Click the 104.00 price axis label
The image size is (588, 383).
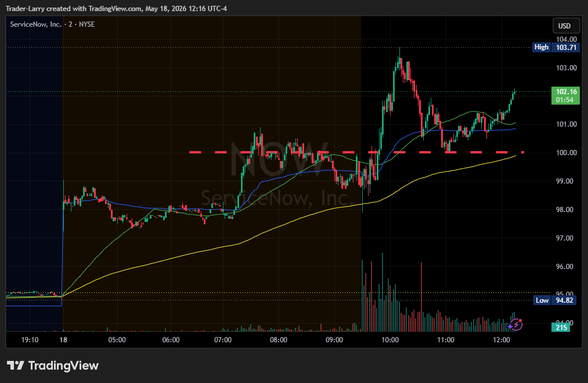[x=567, y=39]
